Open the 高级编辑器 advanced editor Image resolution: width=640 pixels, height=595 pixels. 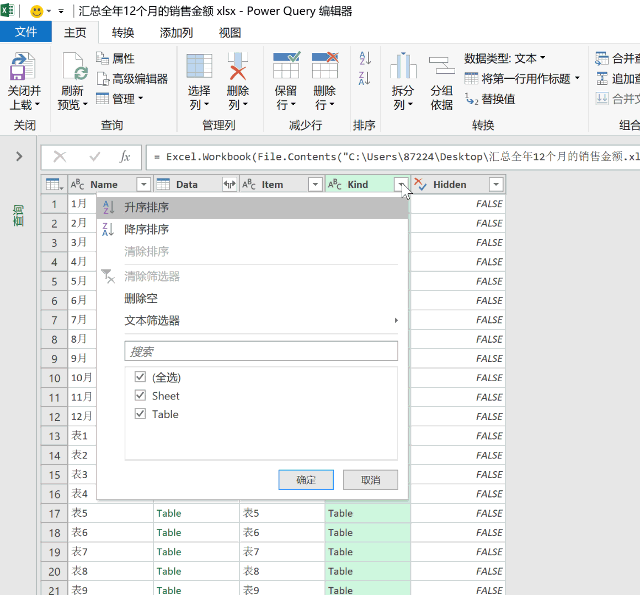click(133, 78)
